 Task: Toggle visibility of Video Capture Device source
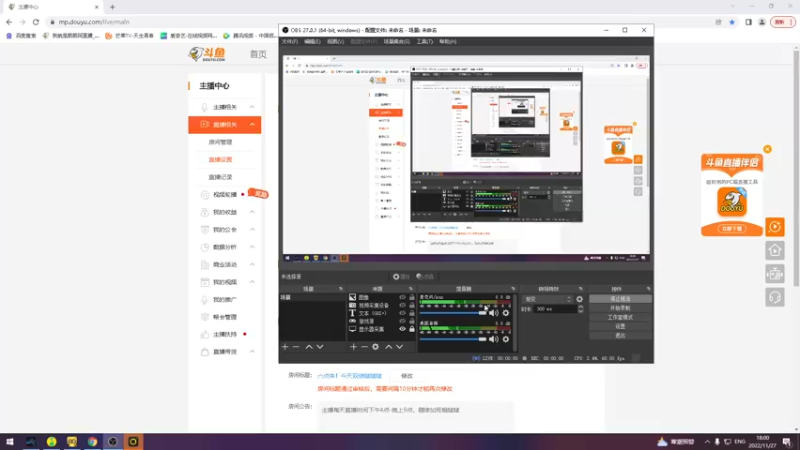click(403, 305)
